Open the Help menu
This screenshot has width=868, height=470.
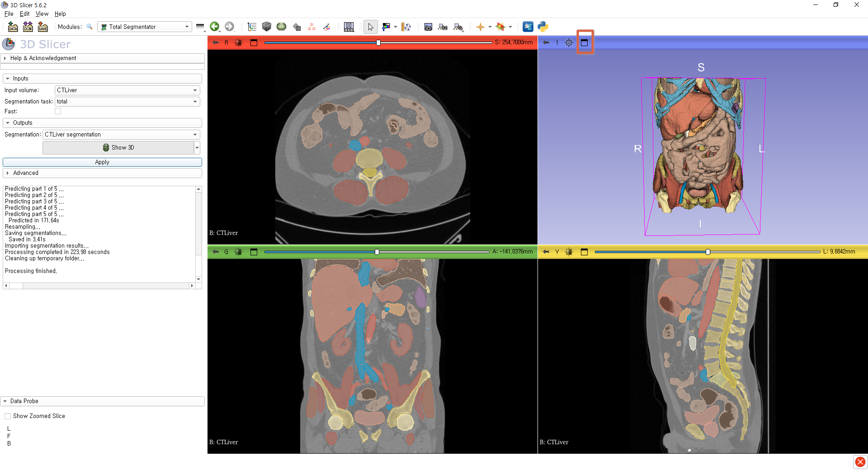60,14
